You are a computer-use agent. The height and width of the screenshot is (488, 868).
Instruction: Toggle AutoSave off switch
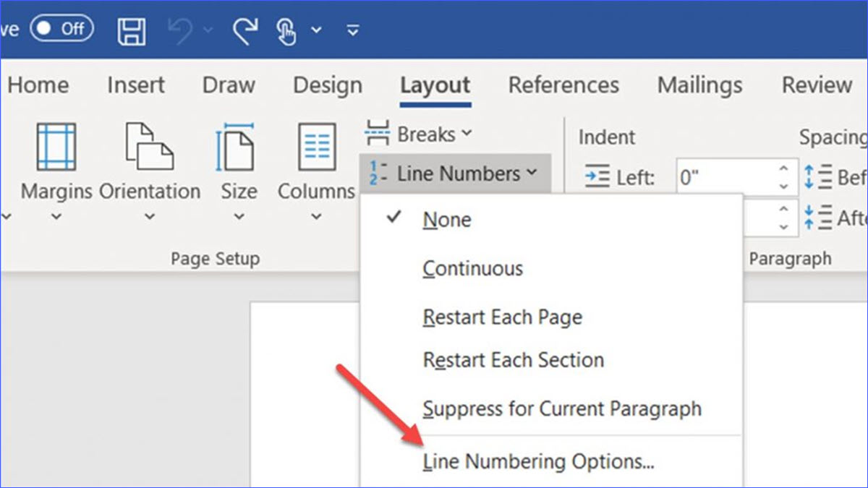(x=62, y=29)
